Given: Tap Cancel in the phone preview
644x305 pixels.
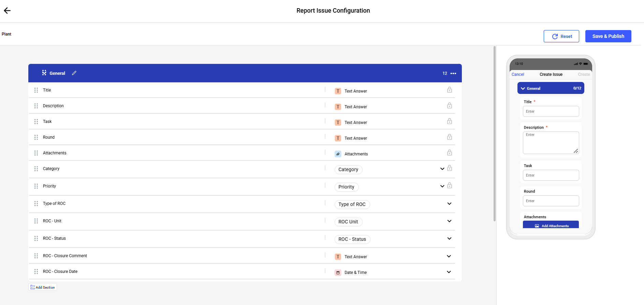Looking at the screenshot, I should pyautogui.click(x=518, y=74).
